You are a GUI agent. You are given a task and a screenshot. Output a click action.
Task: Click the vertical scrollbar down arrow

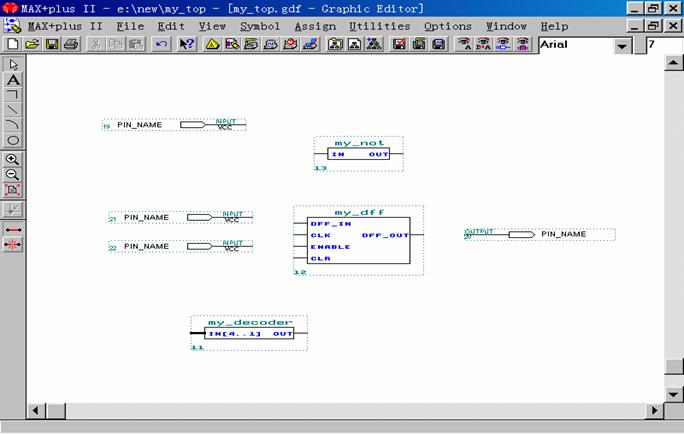tap(674, 394)
